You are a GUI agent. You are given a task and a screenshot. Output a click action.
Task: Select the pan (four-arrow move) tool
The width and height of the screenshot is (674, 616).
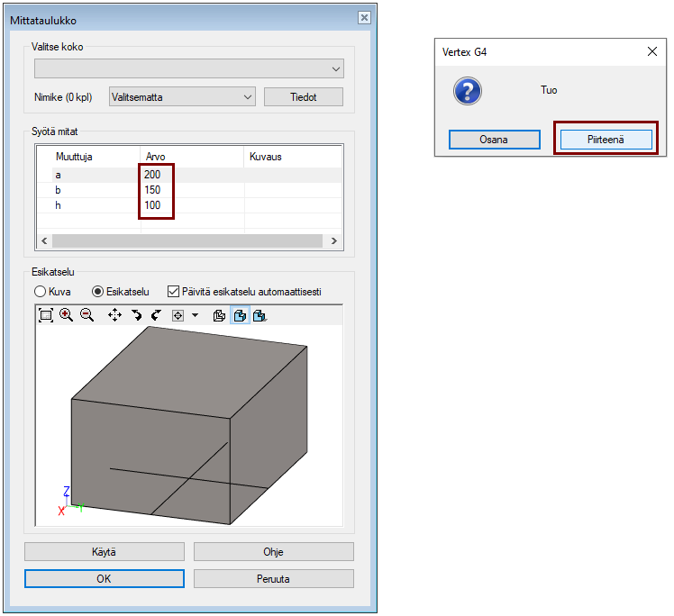pos(114,315)
